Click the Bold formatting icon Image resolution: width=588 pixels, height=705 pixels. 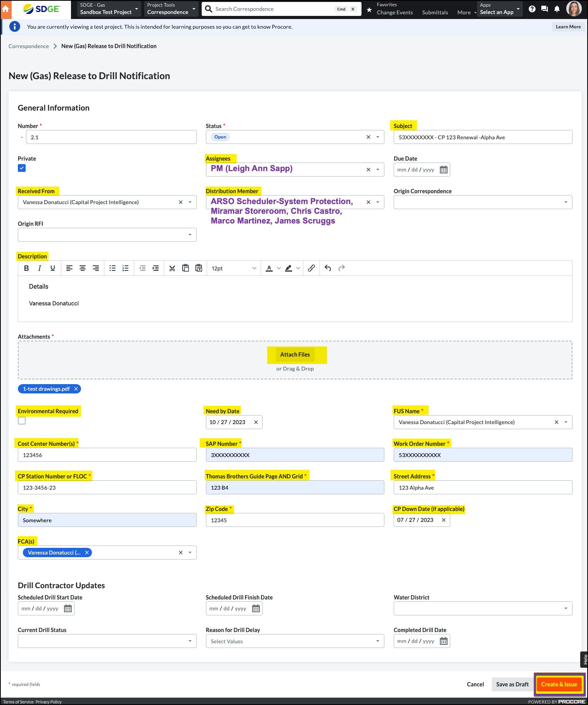coord(26,268)
